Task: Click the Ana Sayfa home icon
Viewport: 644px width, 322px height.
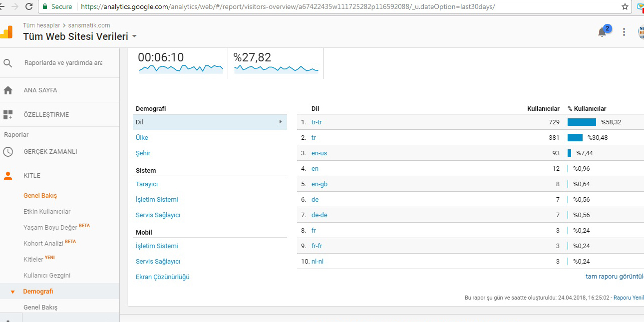Action: [x=8, y=90]
